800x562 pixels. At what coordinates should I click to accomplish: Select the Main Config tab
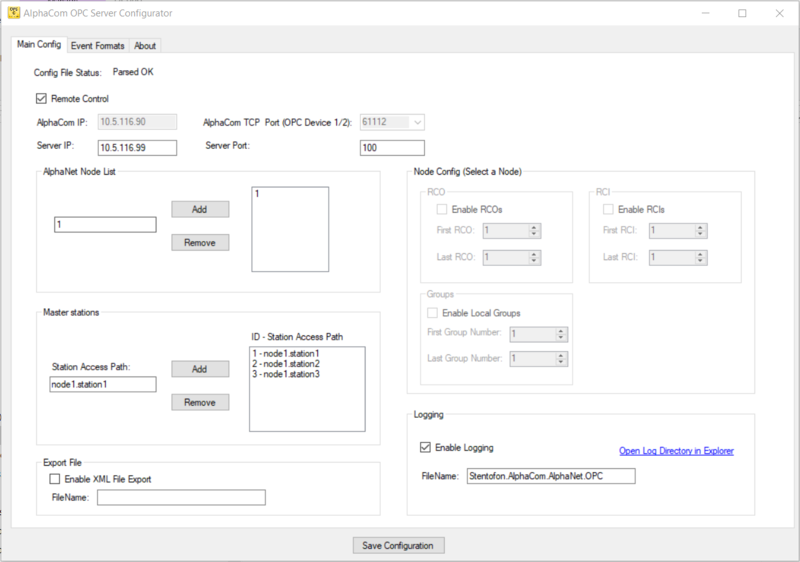(39, 44)
